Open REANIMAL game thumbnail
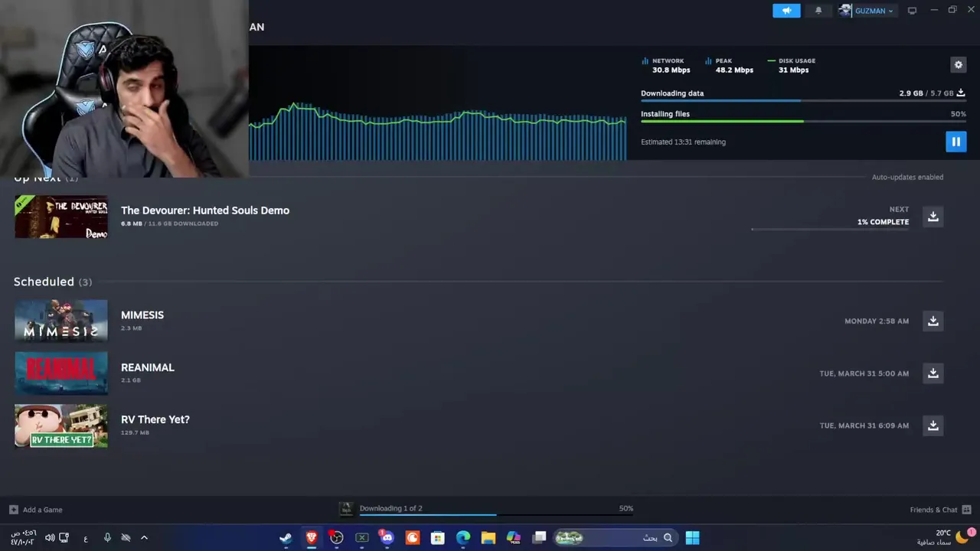This screenshot has height=551, width=980. click(61, 373)
